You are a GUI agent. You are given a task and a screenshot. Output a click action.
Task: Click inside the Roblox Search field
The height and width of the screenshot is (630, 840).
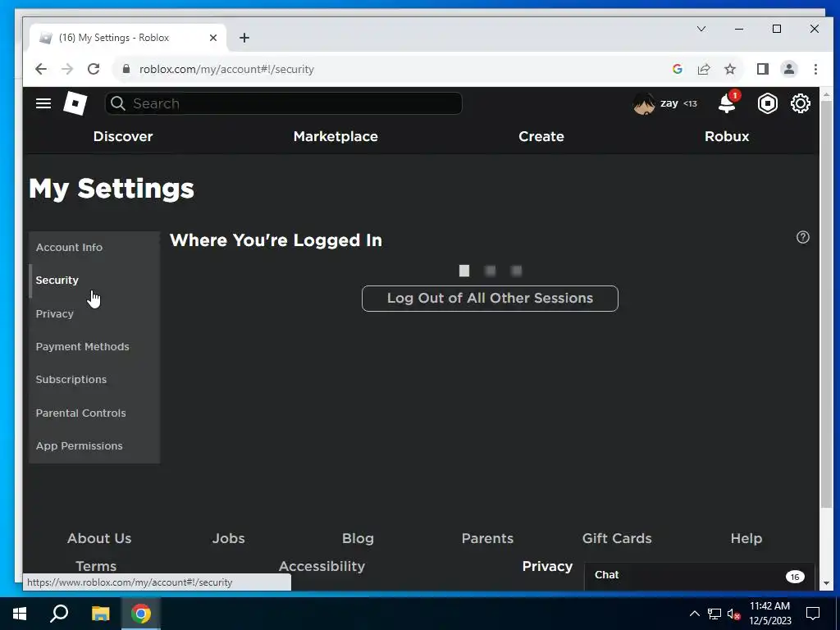click(283, 103)
